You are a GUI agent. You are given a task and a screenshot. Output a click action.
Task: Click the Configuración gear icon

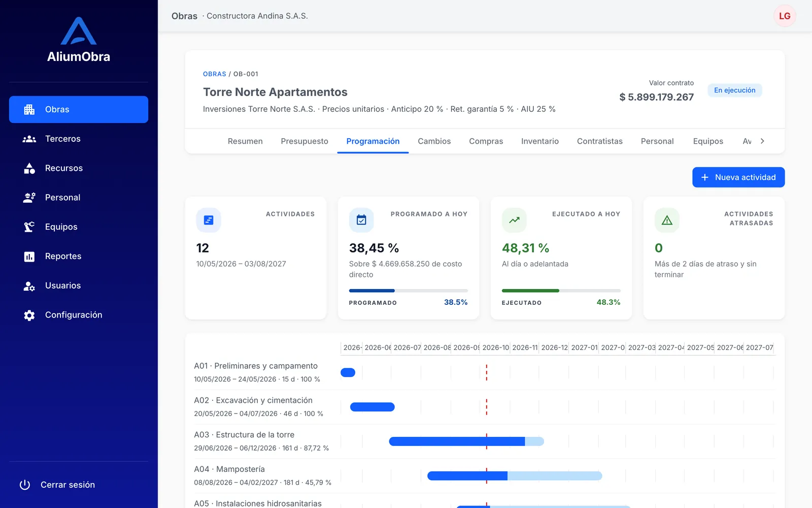click(29, 315)
